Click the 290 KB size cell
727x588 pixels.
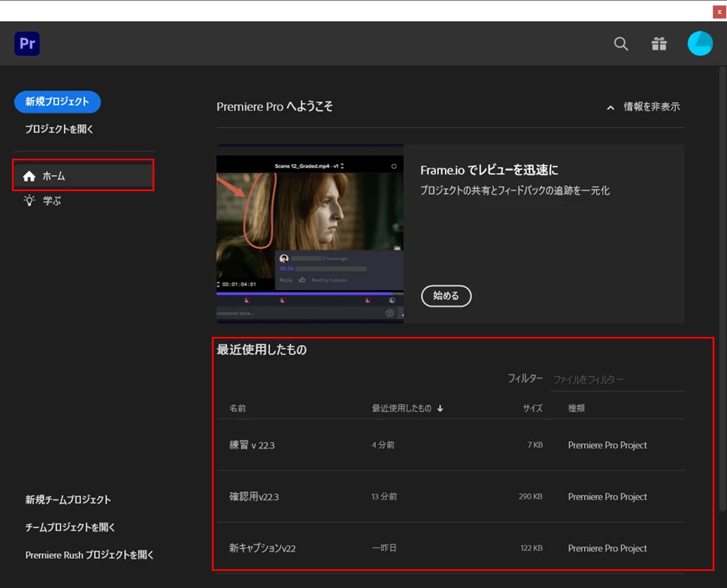tap(531, 497)
